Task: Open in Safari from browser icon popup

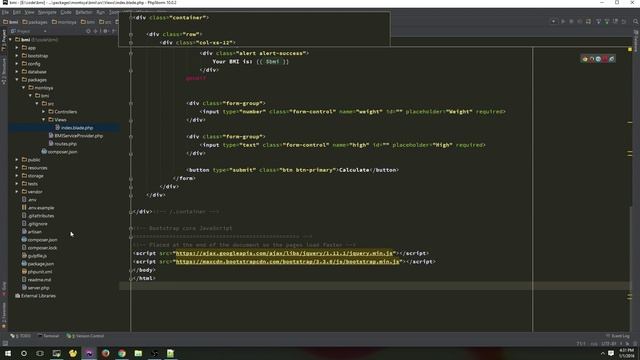Action: coord(598,59)
